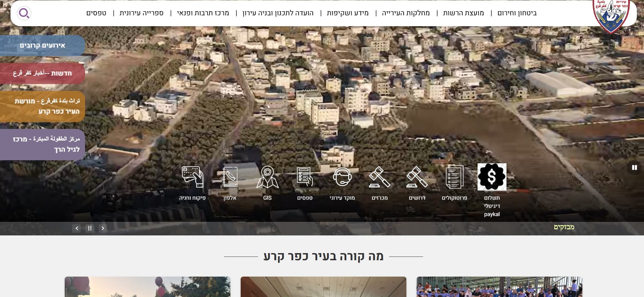Expand the מחלקות העירייה menu

pyautogui.click(x=406, y=13)
